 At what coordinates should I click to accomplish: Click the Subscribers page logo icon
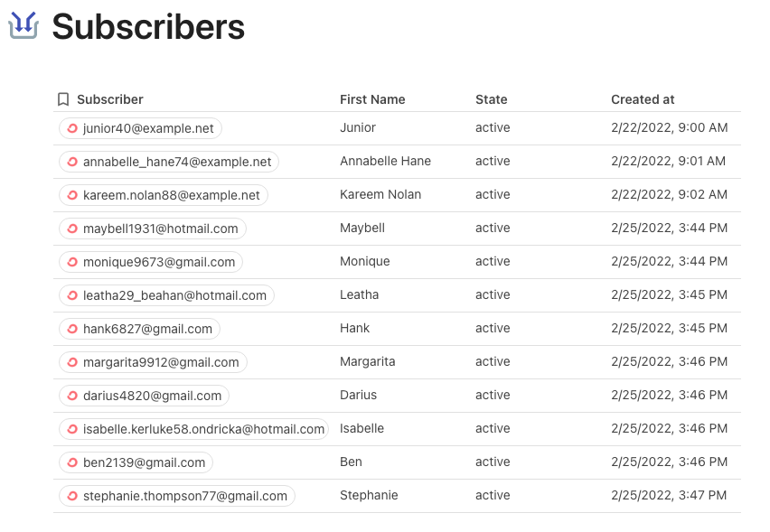point(23,25)
